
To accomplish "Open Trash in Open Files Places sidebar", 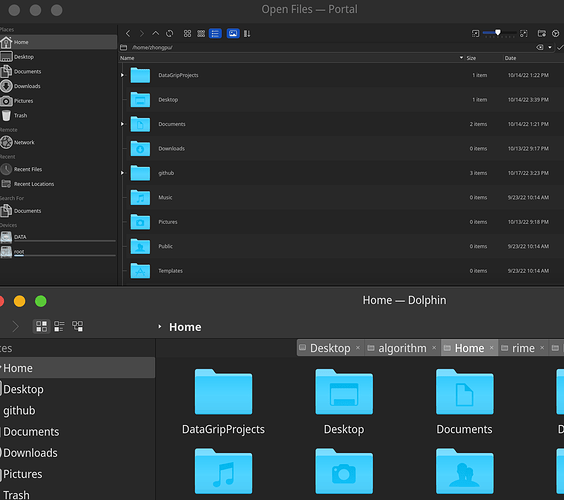I will click(58, 115).
